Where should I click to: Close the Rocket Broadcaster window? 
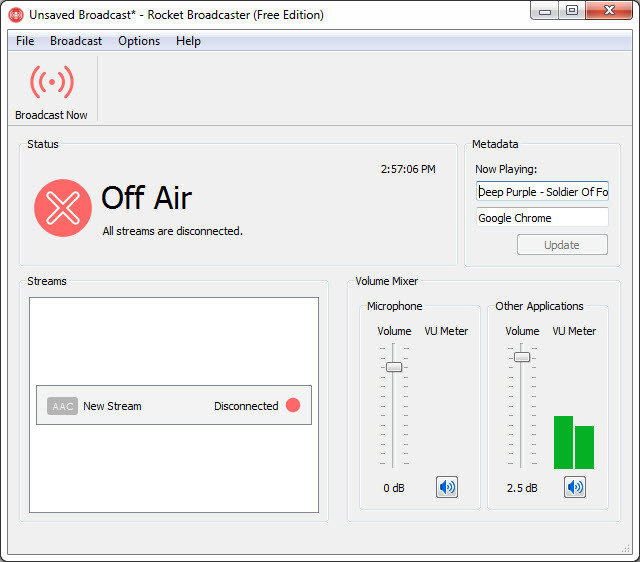click(609, 10)
